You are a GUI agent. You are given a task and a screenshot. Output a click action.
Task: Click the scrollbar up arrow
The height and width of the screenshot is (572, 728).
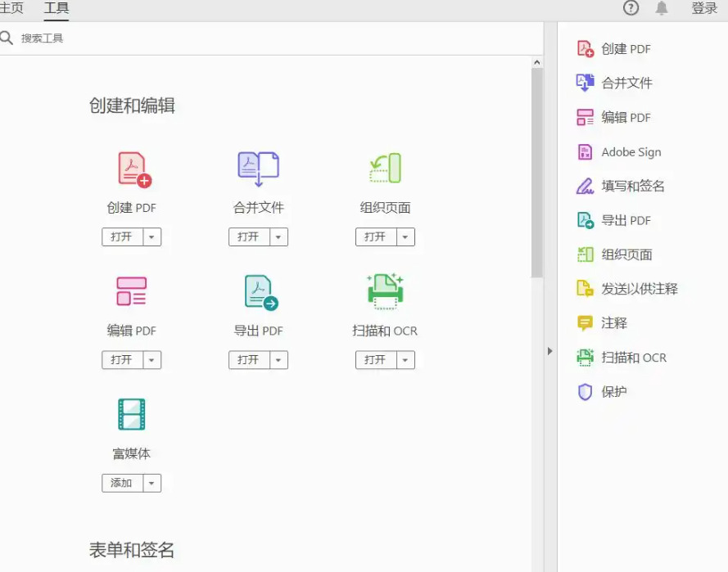point(537,62)
